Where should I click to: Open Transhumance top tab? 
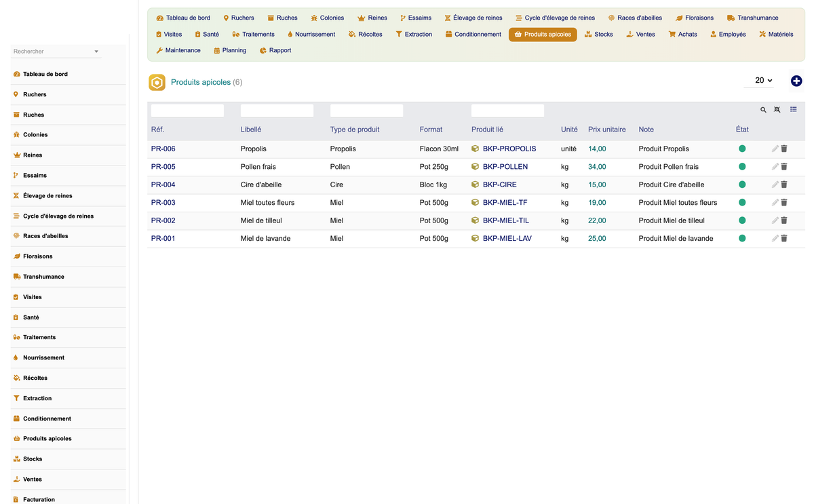[x=752, y=18]
